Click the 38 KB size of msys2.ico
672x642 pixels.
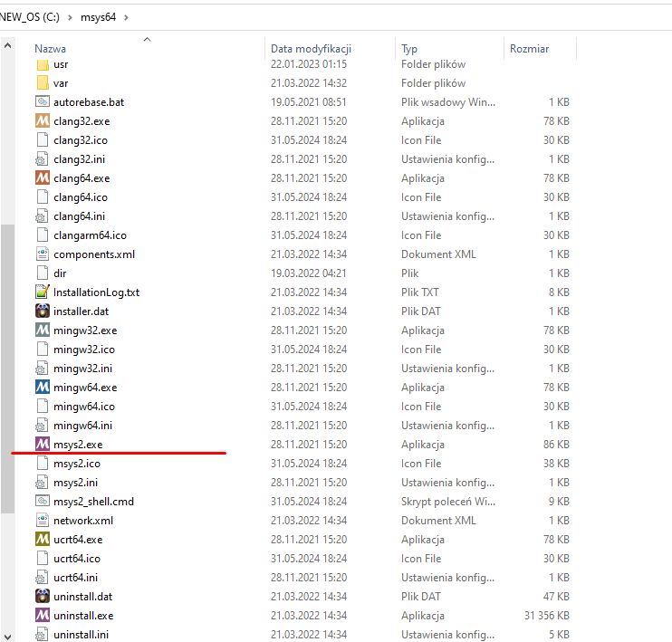coord(556,464)
